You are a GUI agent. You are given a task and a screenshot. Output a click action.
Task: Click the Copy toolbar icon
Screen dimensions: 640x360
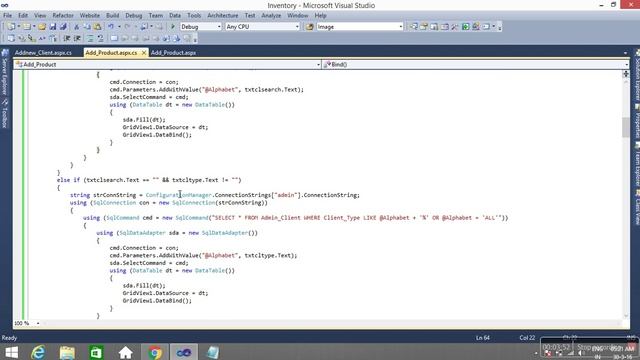[x=87, y=27]
